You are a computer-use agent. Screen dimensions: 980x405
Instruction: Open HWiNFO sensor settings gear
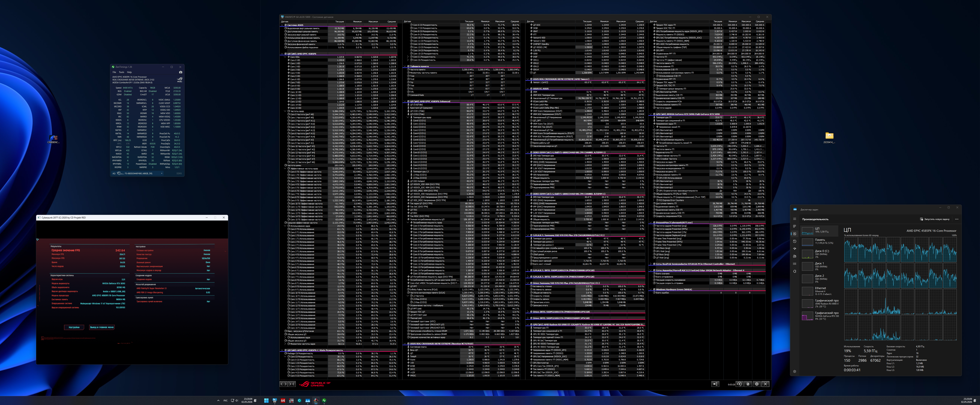point(757,384)
